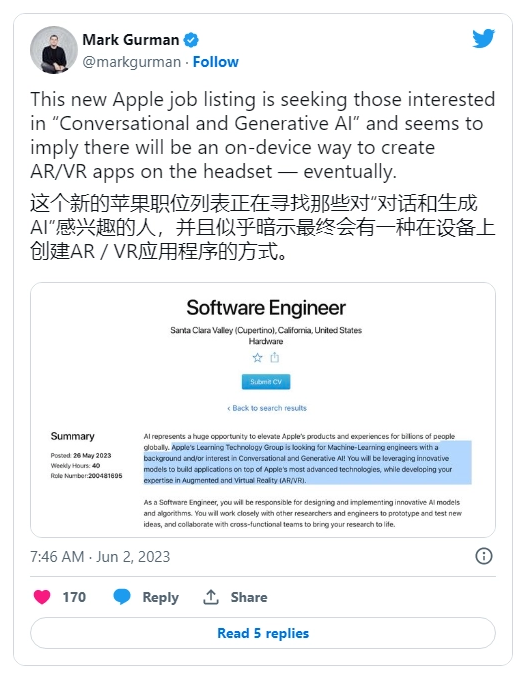The width and height of the screenshot is (527, 677).
Task: Click the blue verified badge
Action: click(191, 40)
